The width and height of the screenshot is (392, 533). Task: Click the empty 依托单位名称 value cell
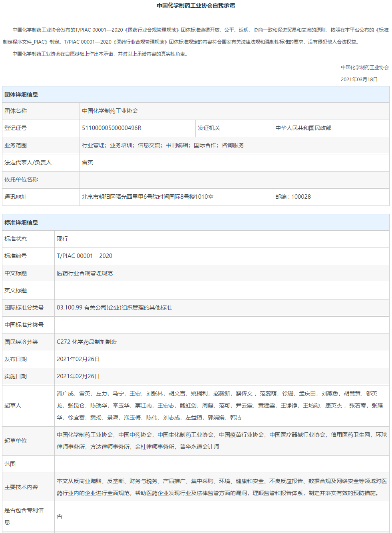(x=234, y=180)
